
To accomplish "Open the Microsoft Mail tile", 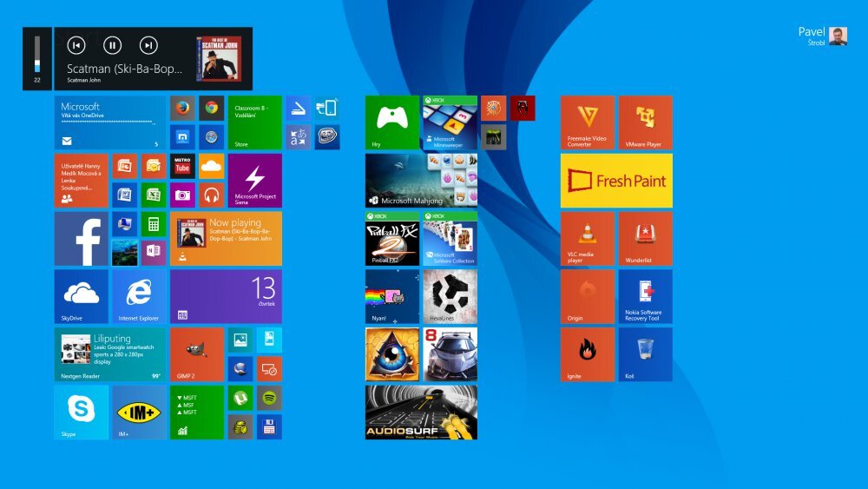I will tap(109, 122).
